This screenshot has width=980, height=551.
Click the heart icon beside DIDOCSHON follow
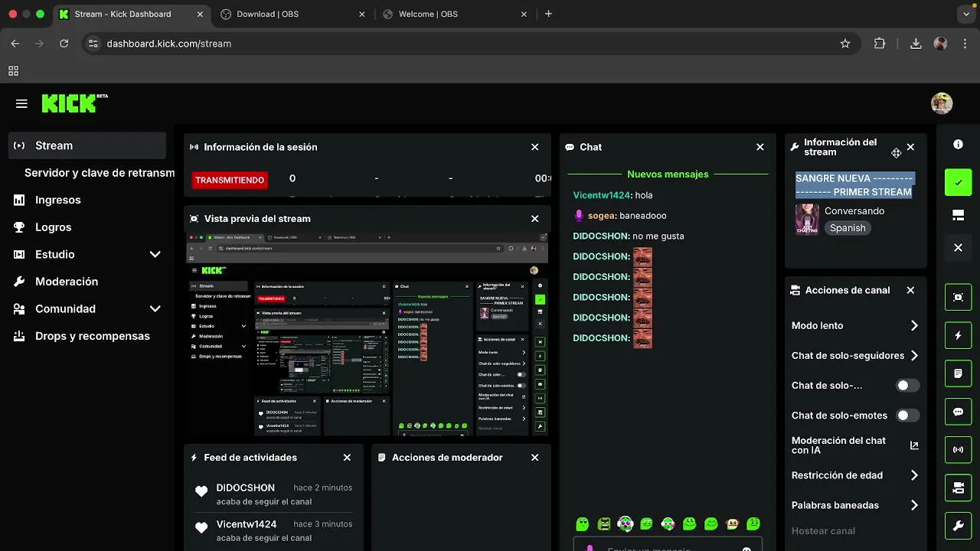[x=201, y=492]
